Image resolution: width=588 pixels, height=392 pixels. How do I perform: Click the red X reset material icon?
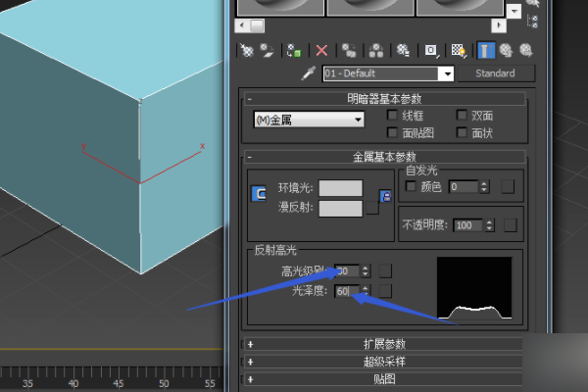coord(321,50)
